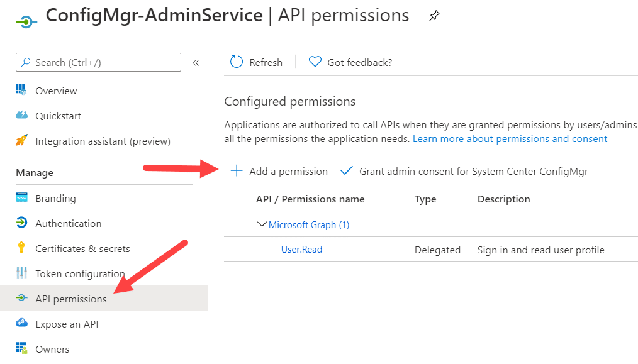Click the Expose an API cloud icon
Viewport: 638px width, 364px height.
21,323
